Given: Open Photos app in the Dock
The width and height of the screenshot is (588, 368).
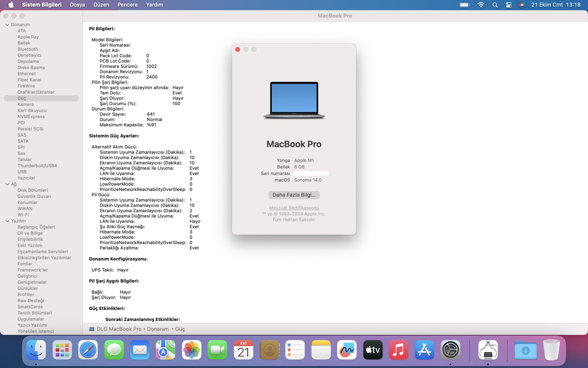Looking at the screenshot, I should tap(192, 350).
